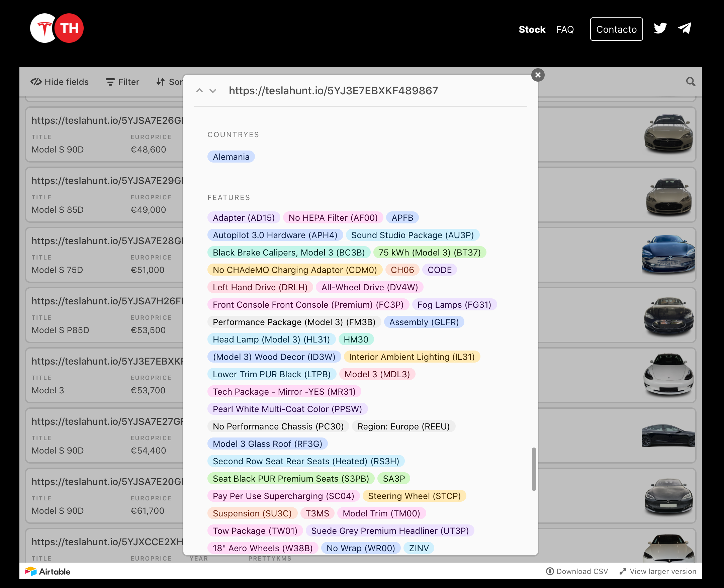
Task: Click the search magnifier icon
Action: [x=691, y=82]
